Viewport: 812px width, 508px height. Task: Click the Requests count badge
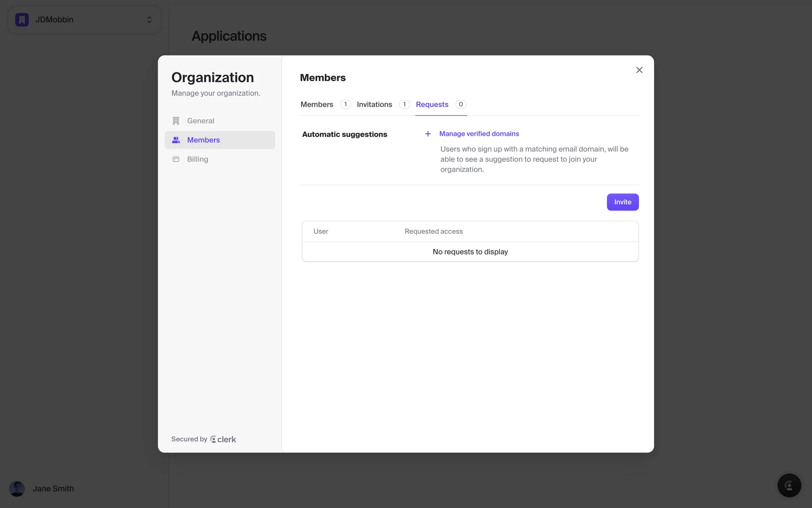click(x=461, y=105)
